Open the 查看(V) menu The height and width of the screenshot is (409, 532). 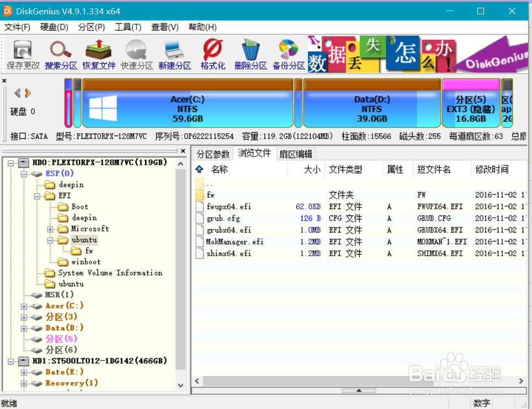coord(165,27)
